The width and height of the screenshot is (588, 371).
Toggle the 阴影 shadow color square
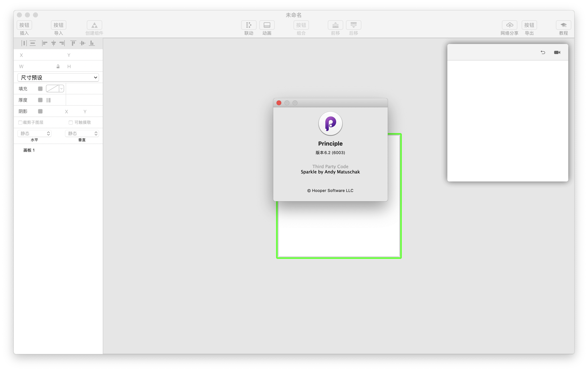point(40,112)
